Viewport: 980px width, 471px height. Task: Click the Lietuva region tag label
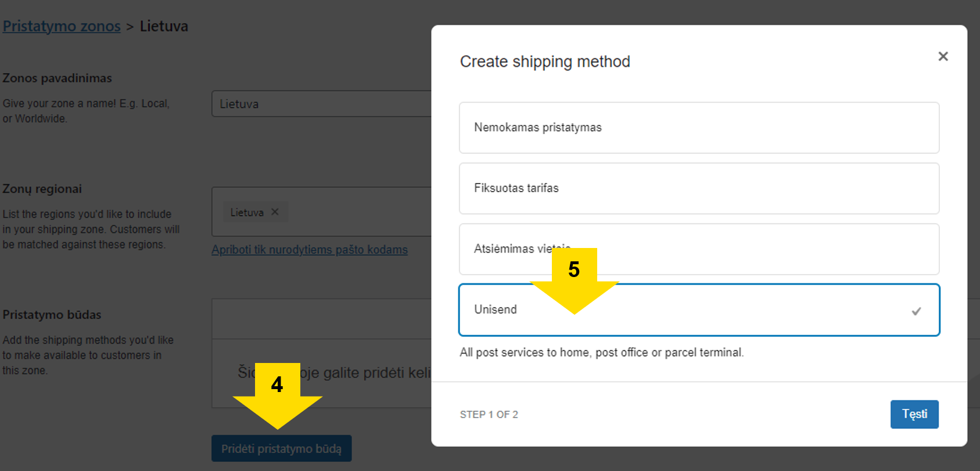247,213
